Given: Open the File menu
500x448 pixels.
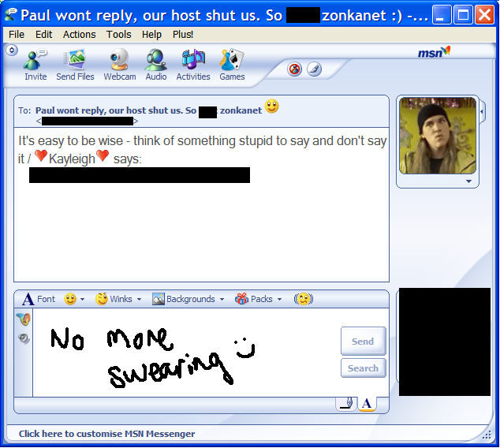Looking at the screenshot, I should 17,34.
